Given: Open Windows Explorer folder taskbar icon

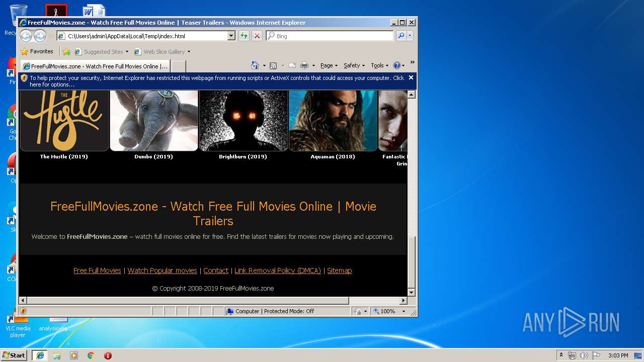Looking at the screenshot, I should 57,355.
